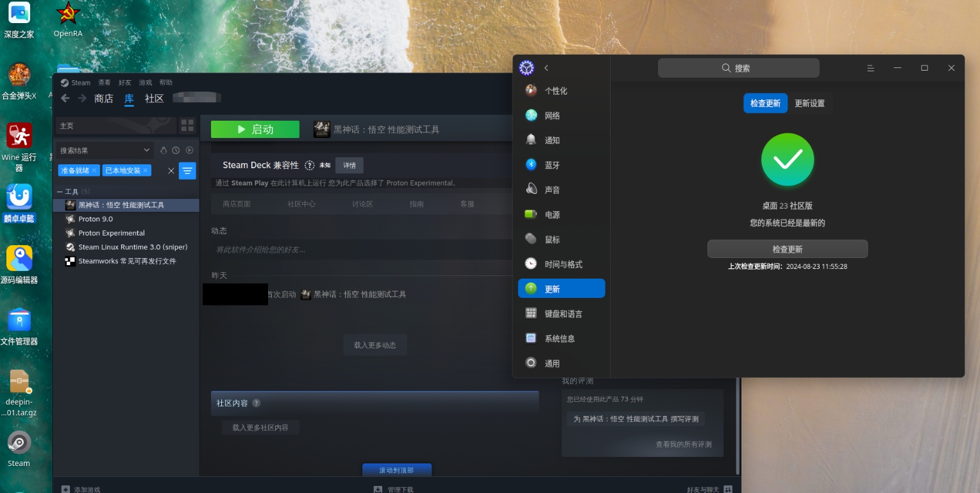980x493 pixels.
Task: Select Proton Experimental in the library list
Action: coord(112,233)
